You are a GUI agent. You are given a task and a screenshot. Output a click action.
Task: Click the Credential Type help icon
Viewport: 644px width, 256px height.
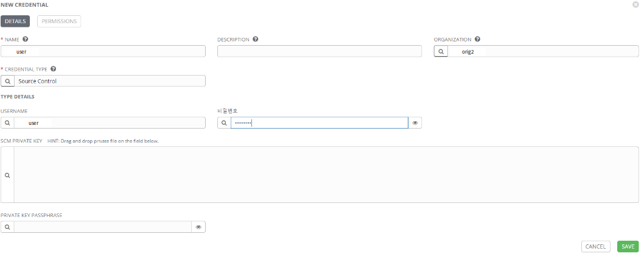pyautogui.click(x=54, y=69)
